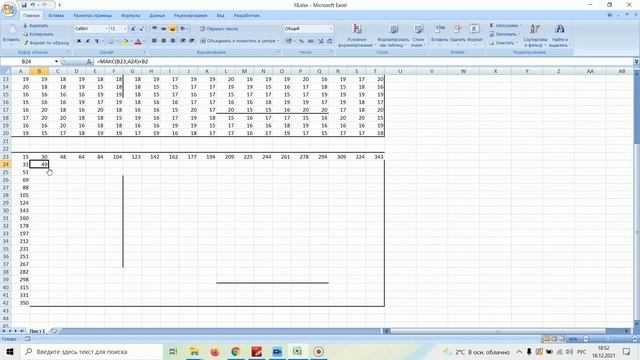The image size is (640, 360).
Task: Switch to the Разработчик ribbon tab
Action: (x=247, y=16)
